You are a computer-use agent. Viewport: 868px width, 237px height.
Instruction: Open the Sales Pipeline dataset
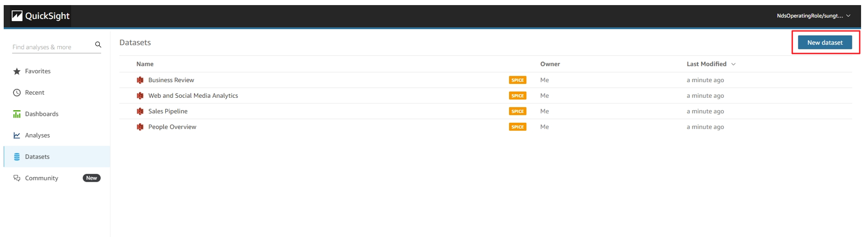coord(168,112)
